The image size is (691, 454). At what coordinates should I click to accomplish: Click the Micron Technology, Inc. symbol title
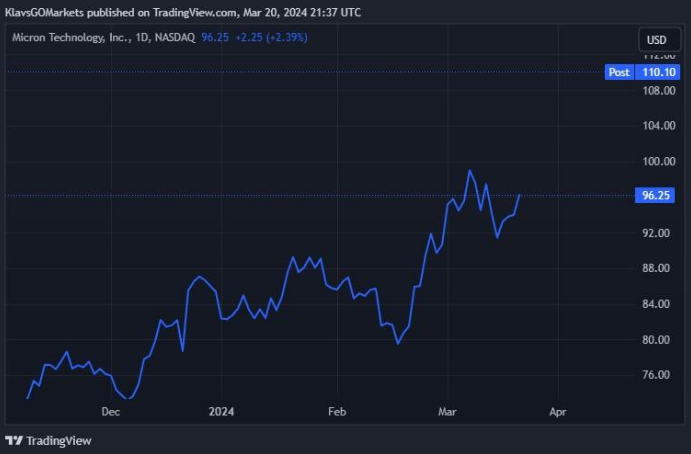click(75, 37)
